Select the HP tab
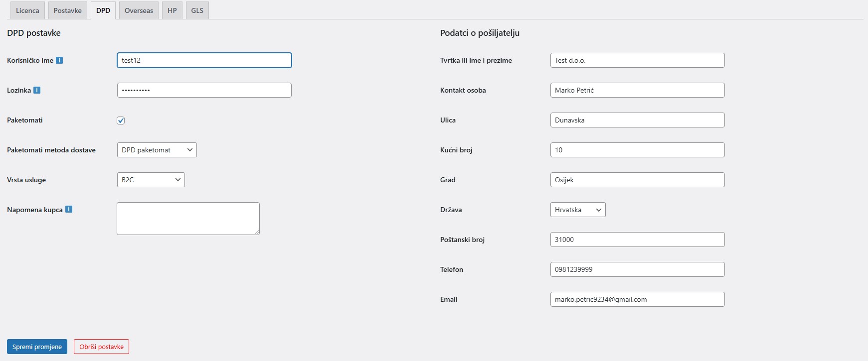Viewport: 868px width, 361px height. 172,10
